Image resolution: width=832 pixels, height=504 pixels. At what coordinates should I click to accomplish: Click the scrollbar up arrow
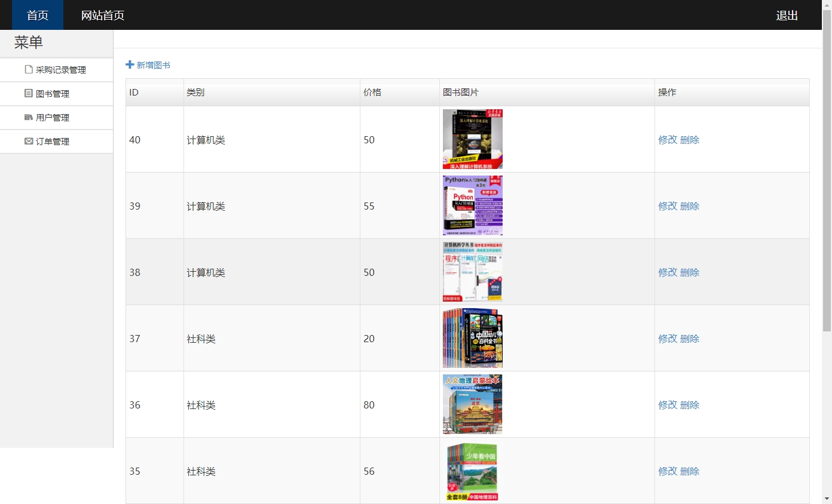(x=827, y=5)
